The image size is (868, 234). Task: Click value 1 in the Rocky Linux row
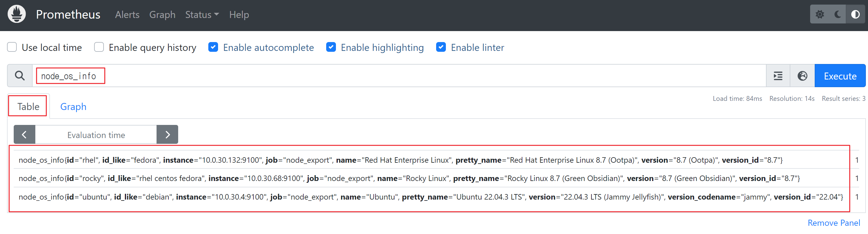coord(857,178)
